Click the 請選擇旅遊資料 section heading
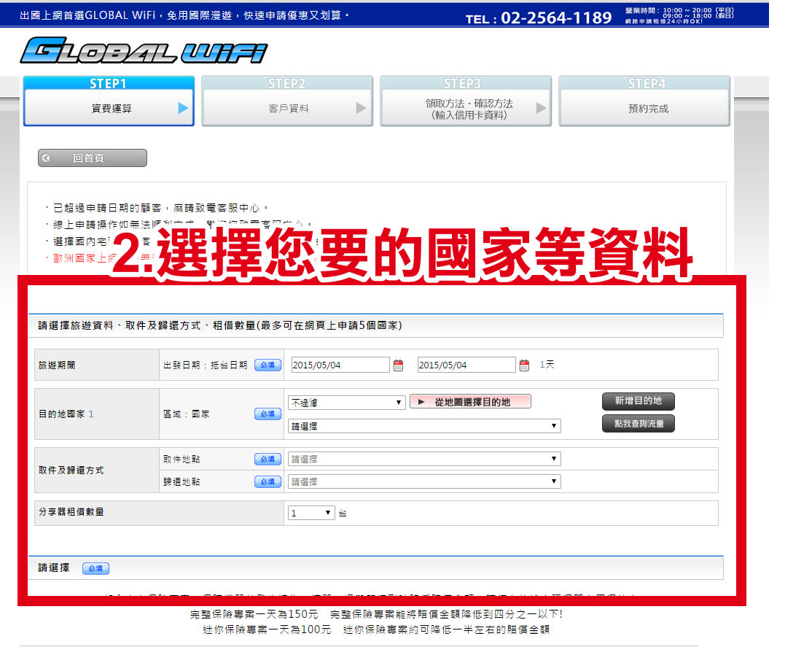Viewport: 812px width, 647px height. coord(220,325)
